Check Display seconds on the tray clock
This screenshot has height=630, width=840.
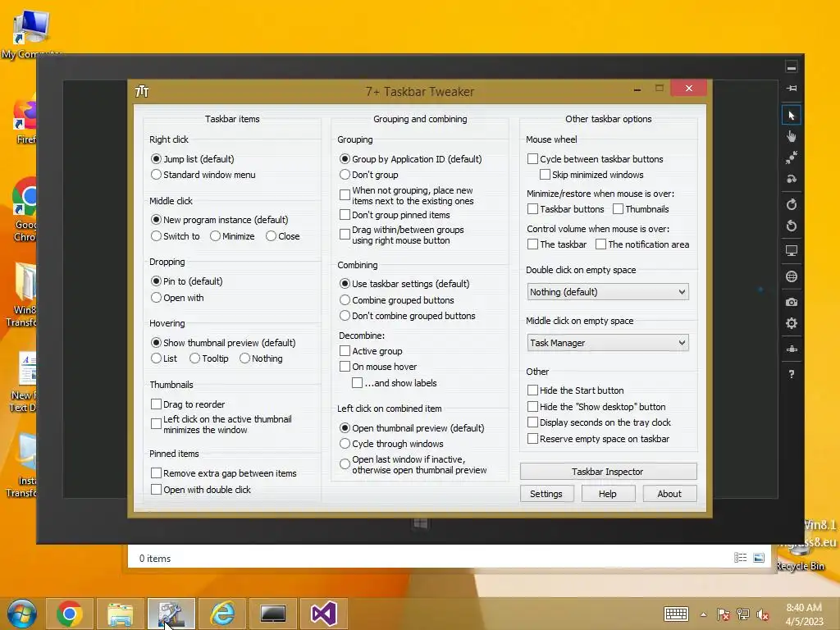599,422
